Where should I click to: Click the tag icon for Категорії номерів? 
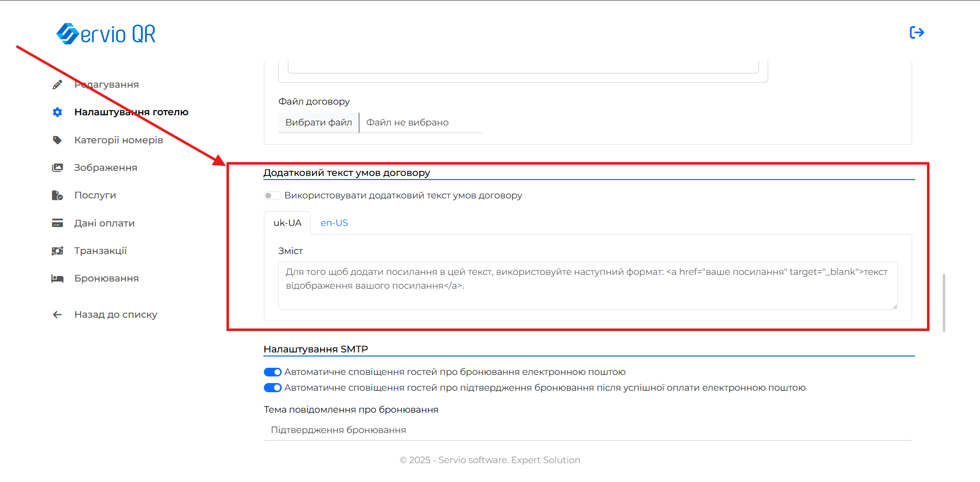tap(57, 140)
